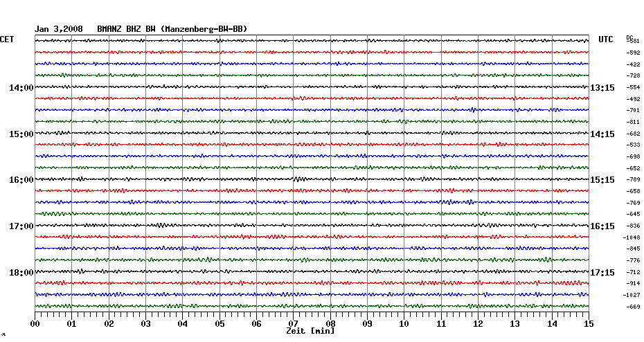644x342 pixels.
Task: Click the '00' minute tick label
Action: pyautogui.click(x=35, y=324)
